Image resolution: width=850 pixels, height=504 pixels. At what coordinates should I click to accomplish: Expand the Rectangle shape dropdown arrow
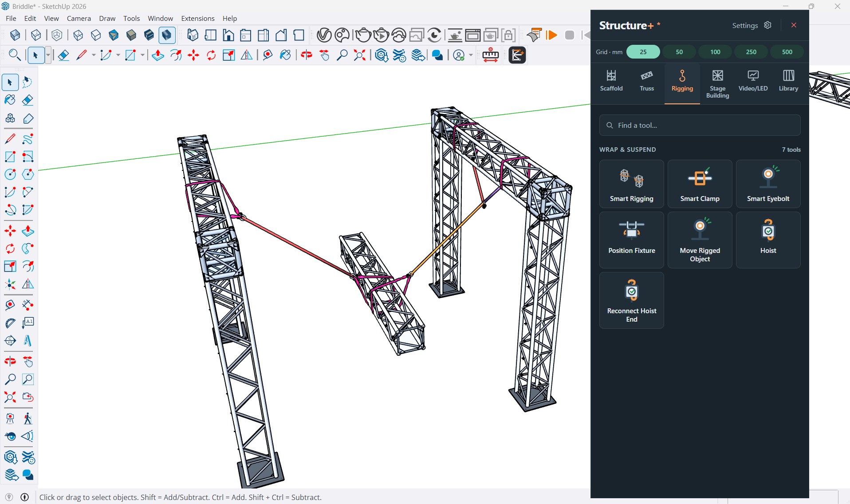coord(142,55)
